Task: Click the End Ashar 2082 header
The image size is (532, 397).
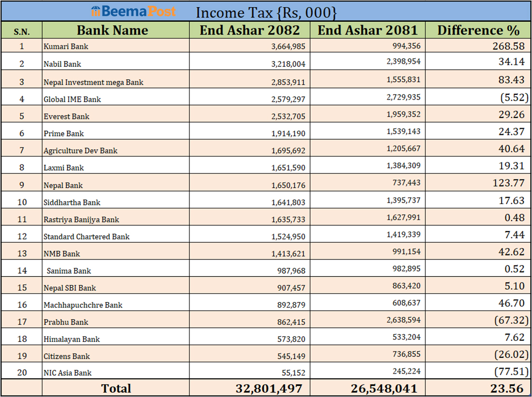Action: click(250, 30)
